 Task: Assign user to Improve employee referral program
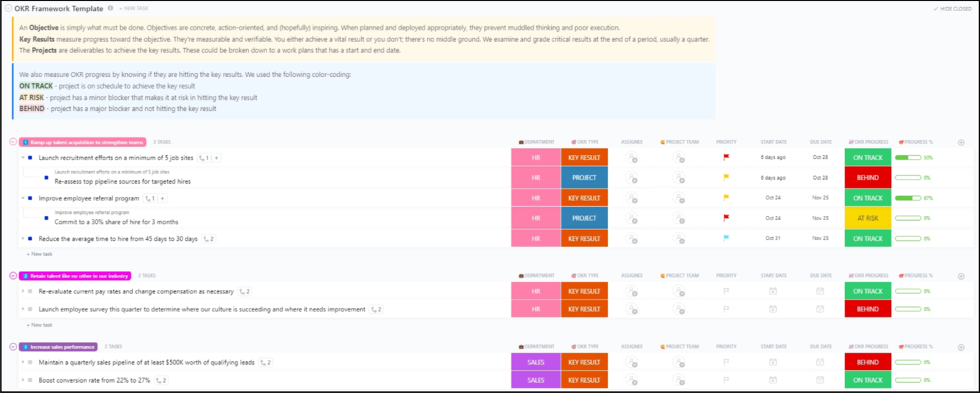[632, 198]
